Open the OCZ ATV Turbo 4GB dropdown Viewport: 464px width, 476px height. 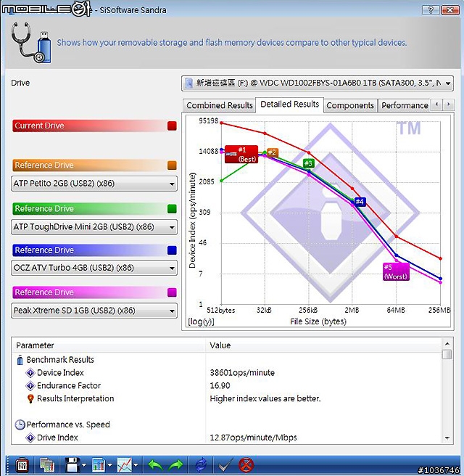pyautogui.click(x=94, y=268)
